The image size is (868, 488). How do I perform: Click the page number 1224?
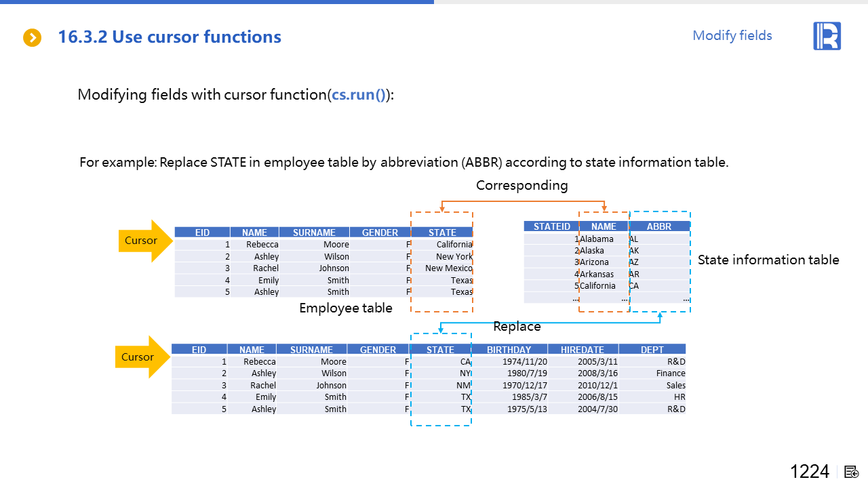(x=809, y=472)
